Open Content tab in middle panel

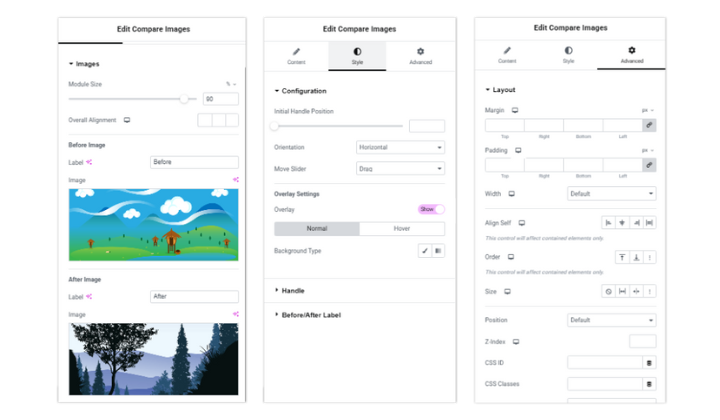[x=296, y=56]
